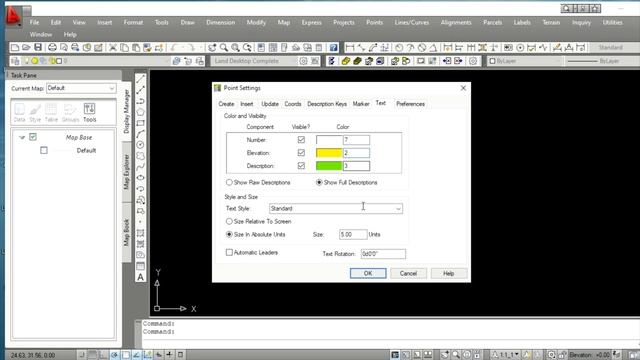Enable Automatic Leaders checkbox
Image resolution: width=640 pixels, height=360 pixels.
click(229, 253)
